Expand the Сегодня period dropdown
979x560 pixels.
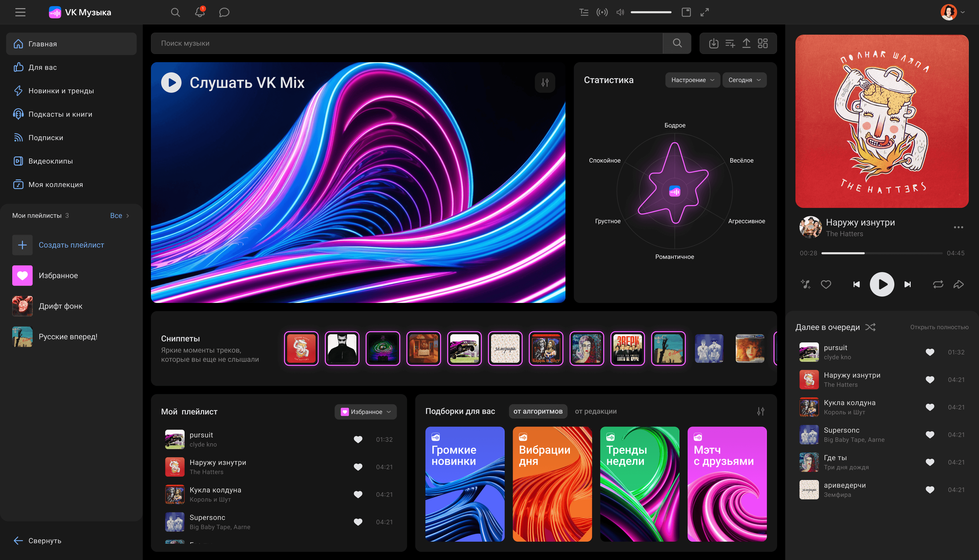click(x=744, y=80)
